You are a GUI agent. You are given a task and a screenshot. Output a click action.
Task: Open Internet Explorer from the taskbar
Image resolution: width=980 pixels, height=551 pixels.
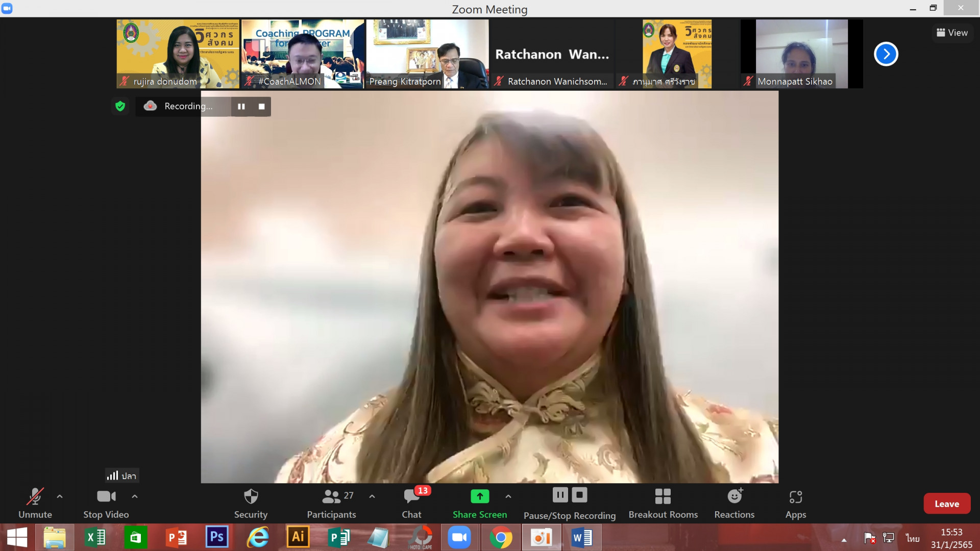click(x=258, y=538)
